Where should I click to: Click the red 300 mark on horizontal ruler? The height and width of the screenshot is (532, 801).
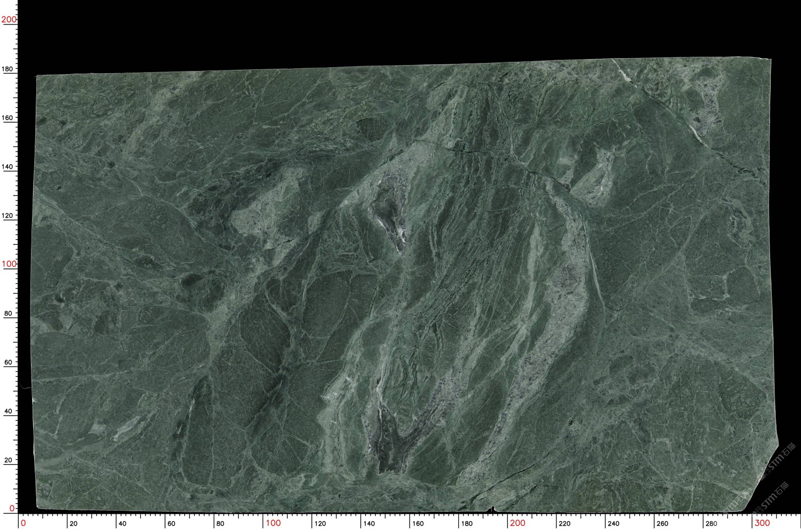762,522
